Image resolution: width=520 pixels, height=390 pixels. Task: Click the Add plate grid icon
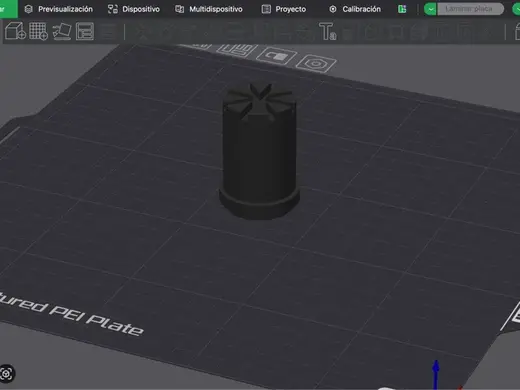(x=38, y=31)
